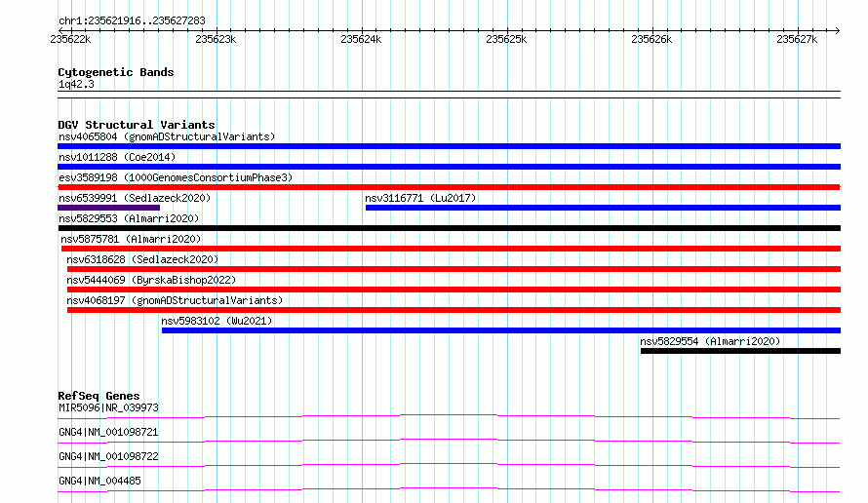Open nsv5829553 (Almarri2020) variant label

(x=129, y=218)
